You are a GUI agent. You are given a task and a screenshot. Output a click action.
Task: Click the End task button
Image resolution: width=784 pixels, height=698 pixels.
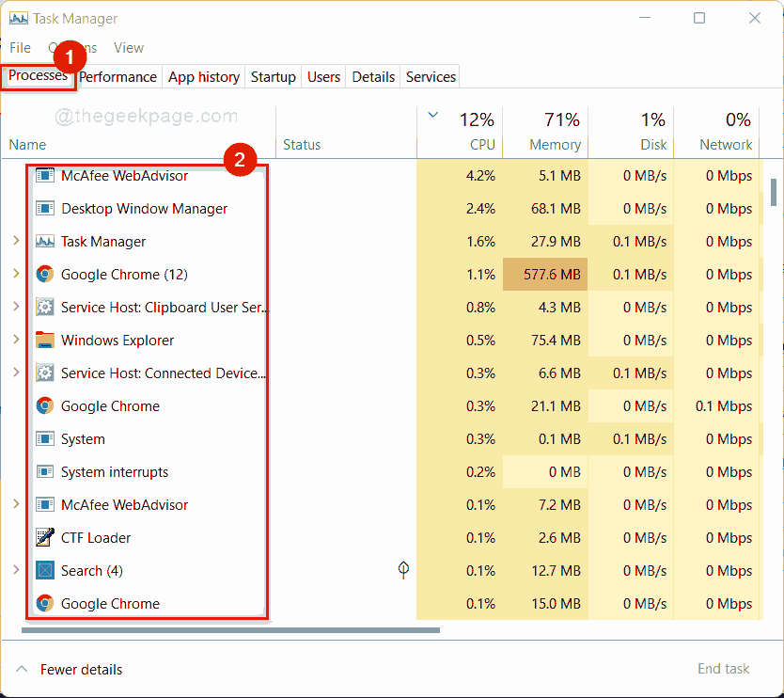click(723, 668)
